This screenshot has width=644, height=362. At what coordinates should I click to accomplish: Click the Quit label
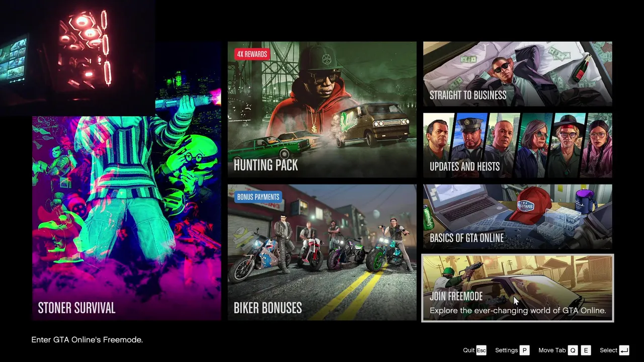469,350
